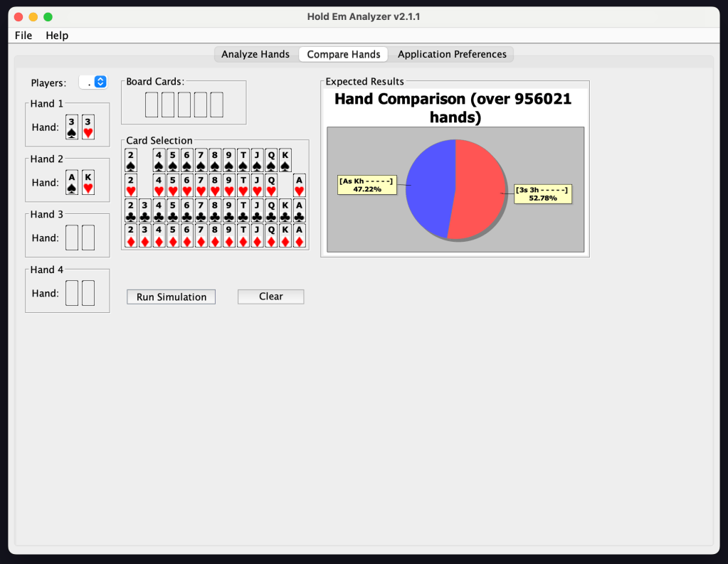The height and width of the screenshot is (564, 728).
Task: Click the Run Simulation button
Action: [x=172, y=297]
